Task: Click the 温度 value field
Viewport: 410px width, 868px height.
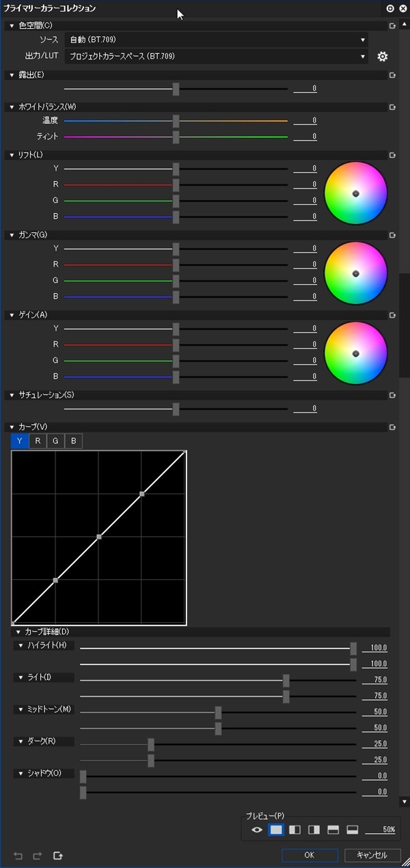Action: (305, 121)
